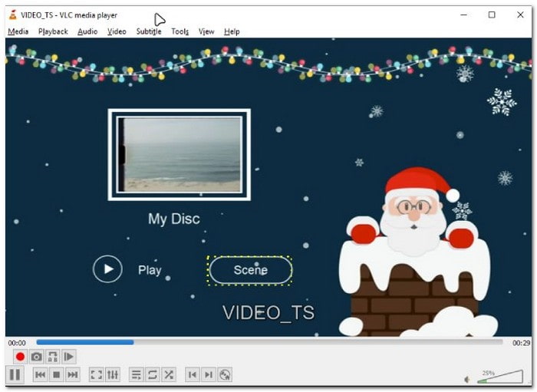Toggle fullscreen video mode
Viewport: 537px width, 392px height.
coord(96,374)
